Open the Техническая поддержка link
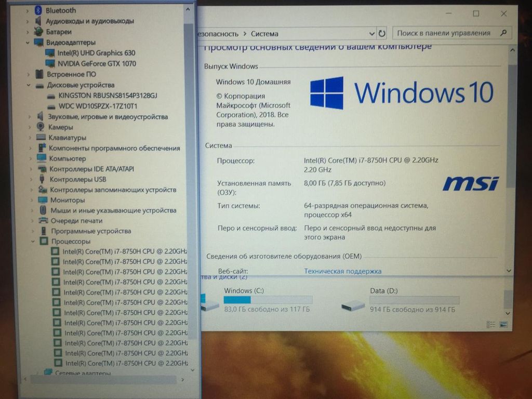Screen dimensions: 532x399 [342, 271]
